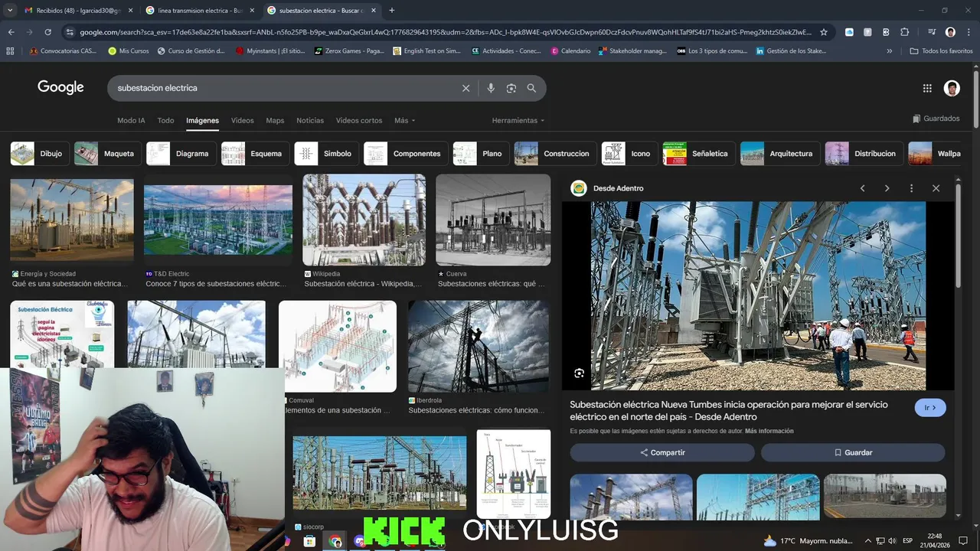Switch to the linea transmision electrica tab
This screenshot has width=980, height=551.
point(199,11)
